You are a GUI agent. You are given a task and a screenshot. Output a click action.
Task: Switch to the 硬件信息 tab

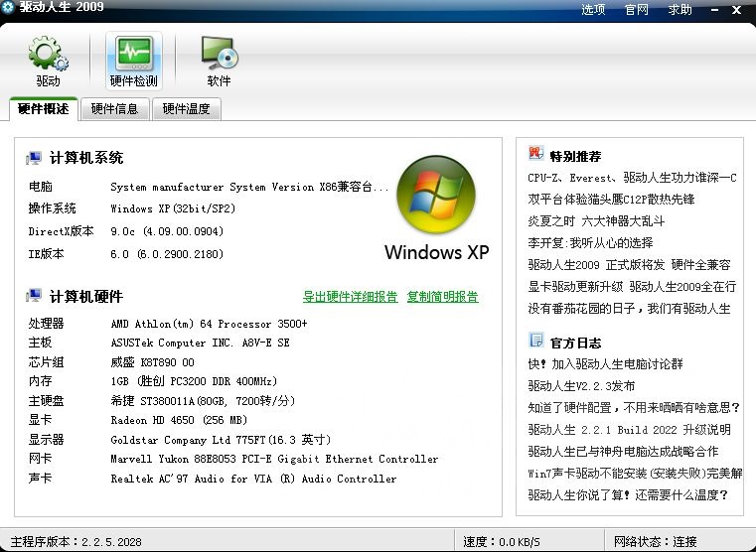tap(115, 109)
